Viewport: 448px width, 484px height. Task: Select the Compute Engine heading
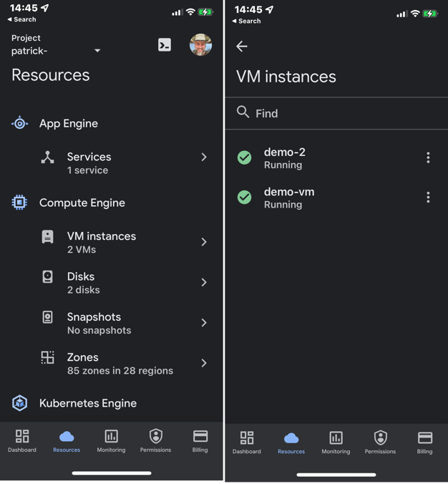[x=82, y=203]
